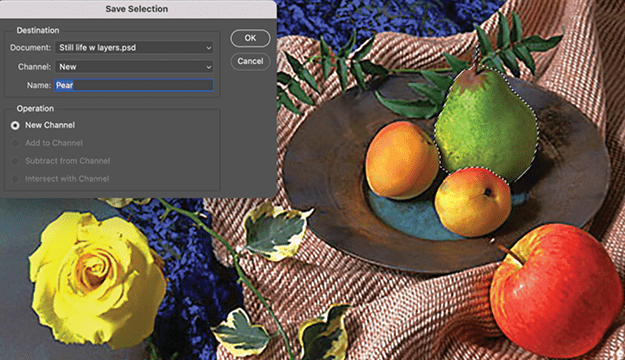
Task: Click the Save Selection title bar
Action: (137, 9)
